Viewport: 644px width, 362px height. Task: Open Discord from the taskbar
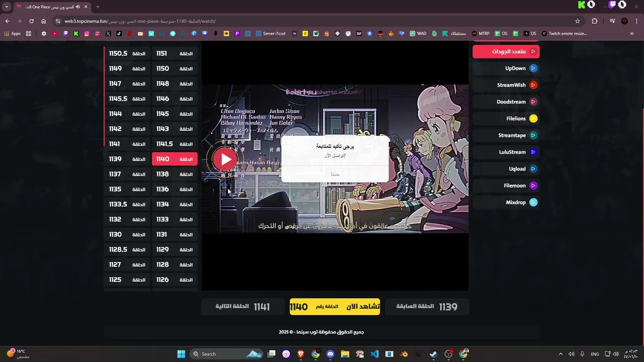coord(330,354)
